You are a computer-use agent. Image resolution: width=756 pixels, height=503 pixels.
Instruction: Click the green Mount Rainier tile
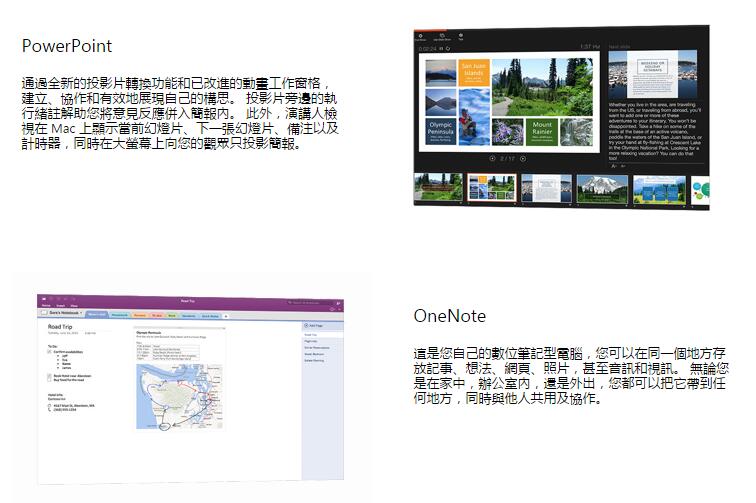coord(542,132)
